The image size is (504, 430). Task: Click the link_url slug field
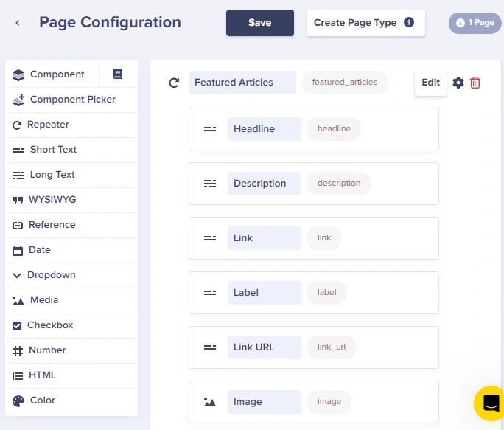pos(332,347)
